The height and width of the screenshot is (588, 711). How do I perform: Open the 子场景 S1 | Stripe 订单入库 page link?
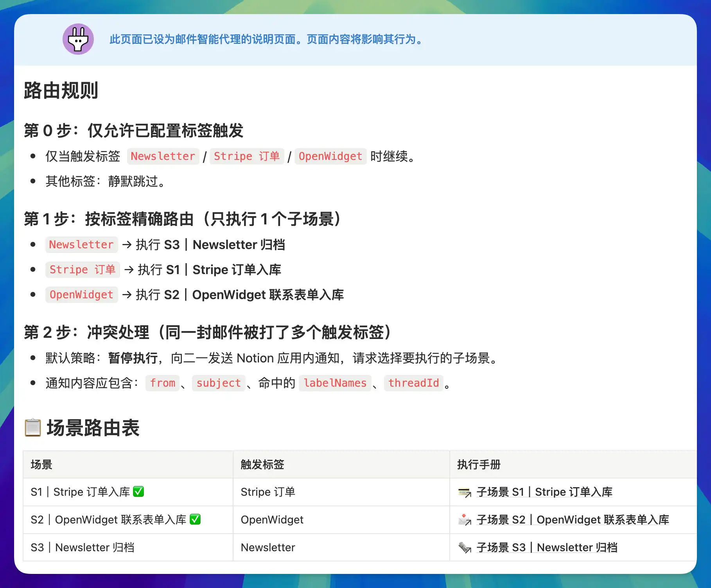click(x=544, y=492)
